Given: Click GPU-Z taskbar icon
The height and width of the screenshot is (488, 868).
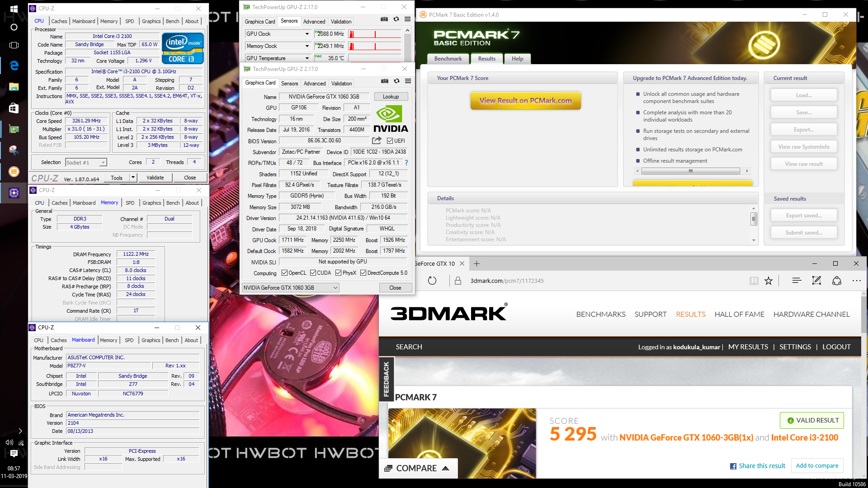Looking at the screenshot, I should click(14, 129).
